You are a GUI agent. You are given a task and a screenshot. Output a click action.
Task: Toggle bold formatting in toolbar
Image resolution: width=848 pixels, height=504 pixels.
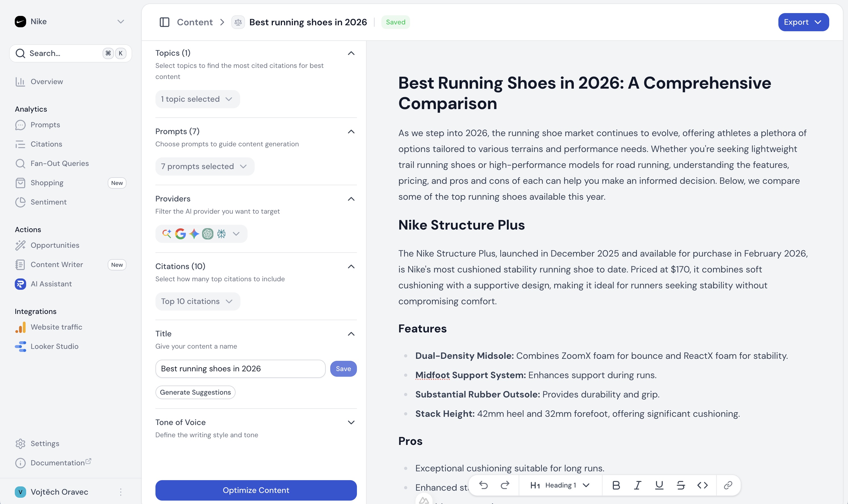pyautogui.click(x=616, y=485)
